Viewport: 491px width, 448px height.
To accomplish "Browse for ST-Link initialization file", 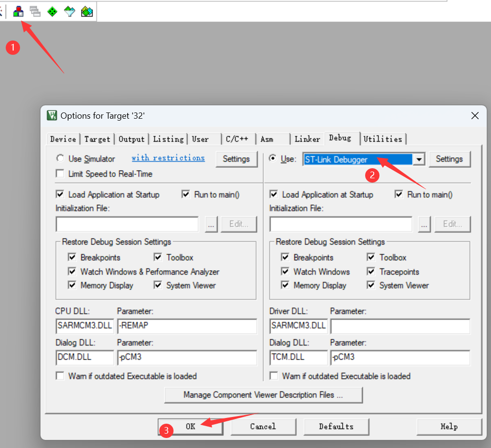I will click(x=424, y=224).
